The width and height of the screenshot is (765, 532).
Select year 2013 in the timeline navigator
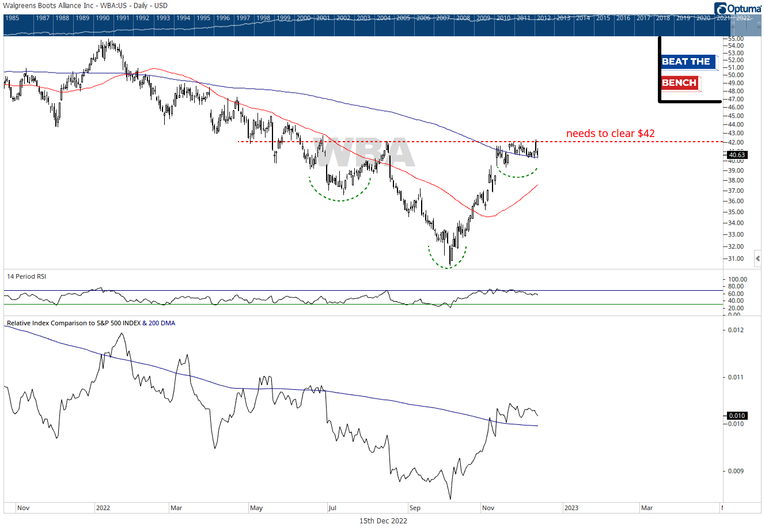point(563,18)
